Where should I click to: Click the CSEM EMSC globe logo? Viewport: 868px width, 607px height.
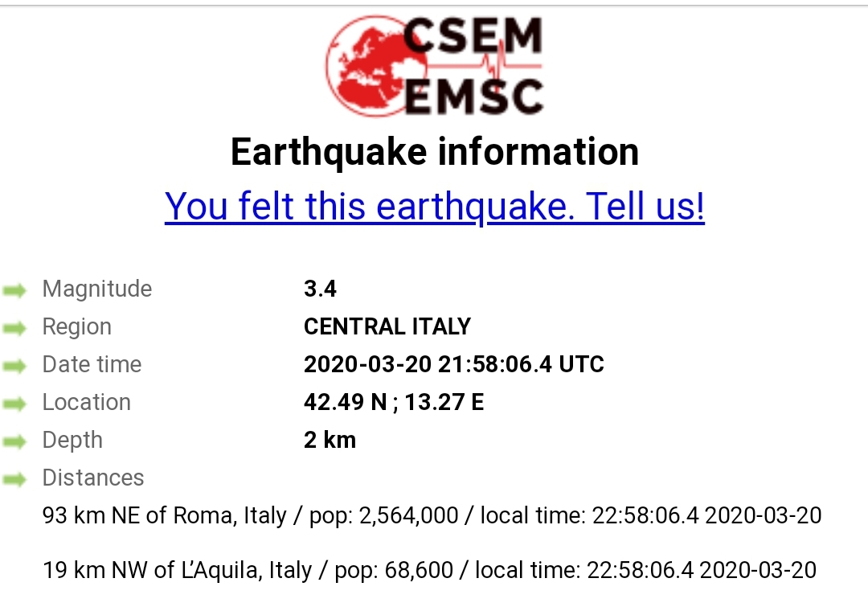[434, 66]
